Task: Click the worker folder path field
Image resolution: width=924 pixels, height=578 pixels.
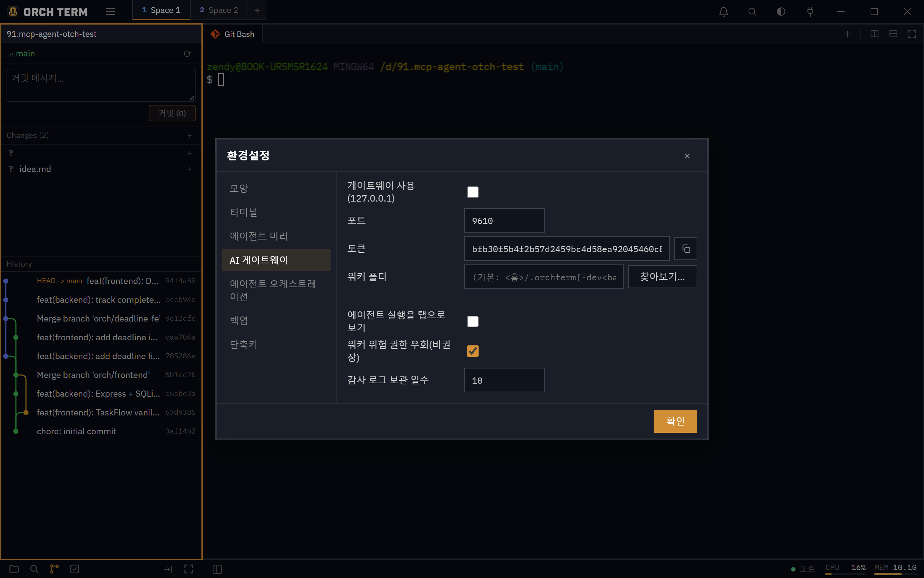Action: pyautogui.click(x=543, y=277)
